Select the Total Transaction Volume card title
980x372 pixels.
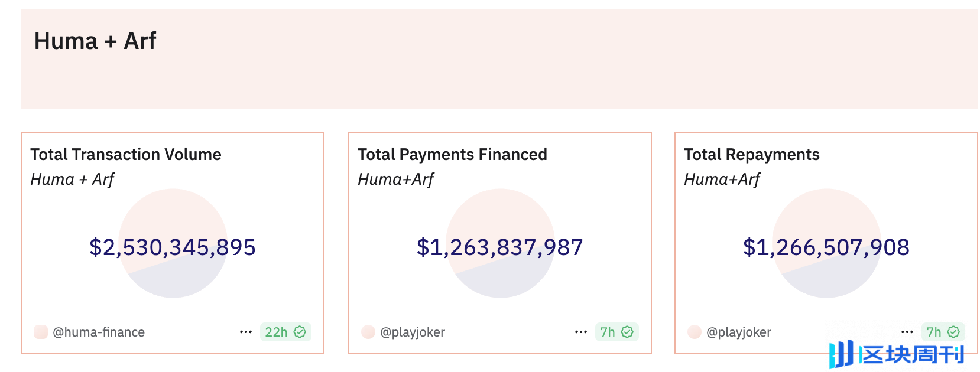[x=126, y=155]
